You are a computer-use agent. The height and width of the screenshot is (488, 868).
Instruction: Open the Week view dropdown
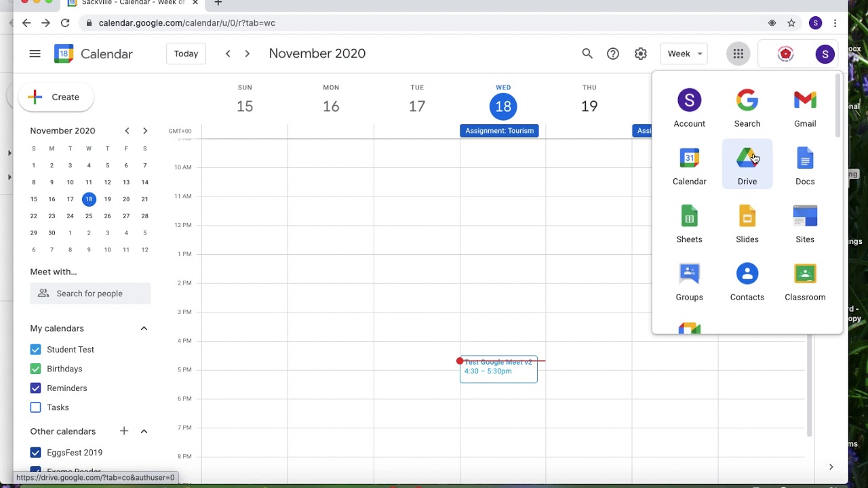pyautogui.click(x=684, y=54)
